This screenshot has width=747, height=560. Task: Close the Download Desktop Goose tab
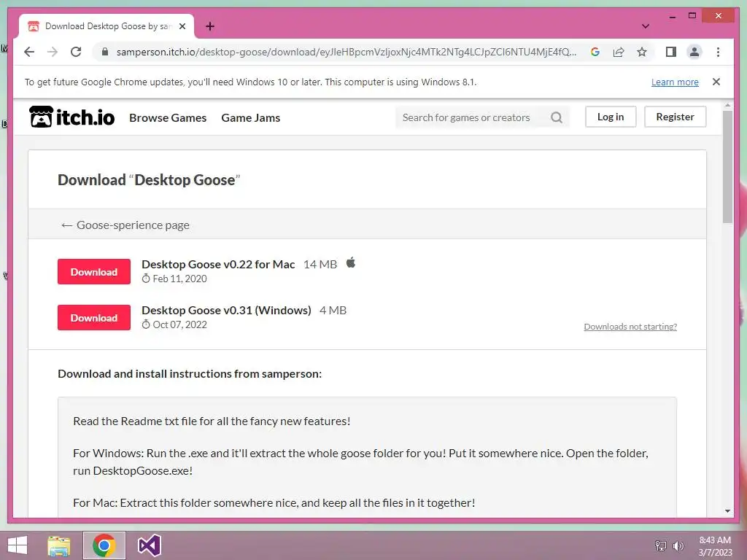(182, 26)
